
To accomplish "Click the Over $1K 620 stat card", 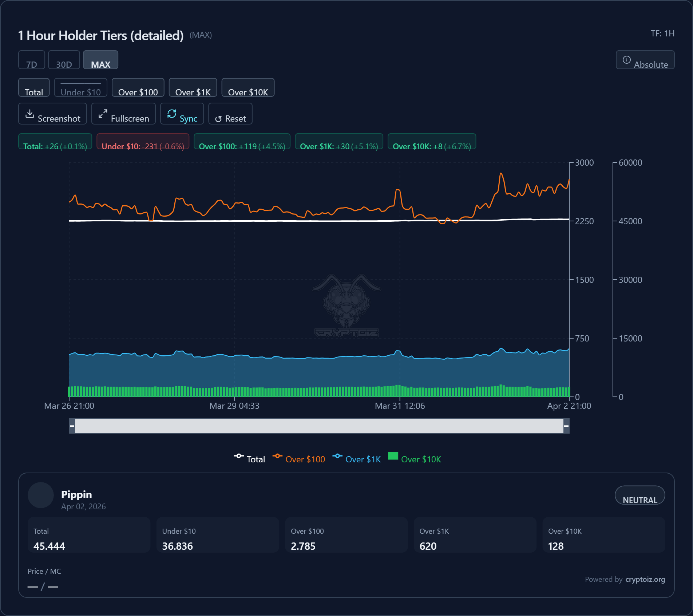I will point(475,535).
